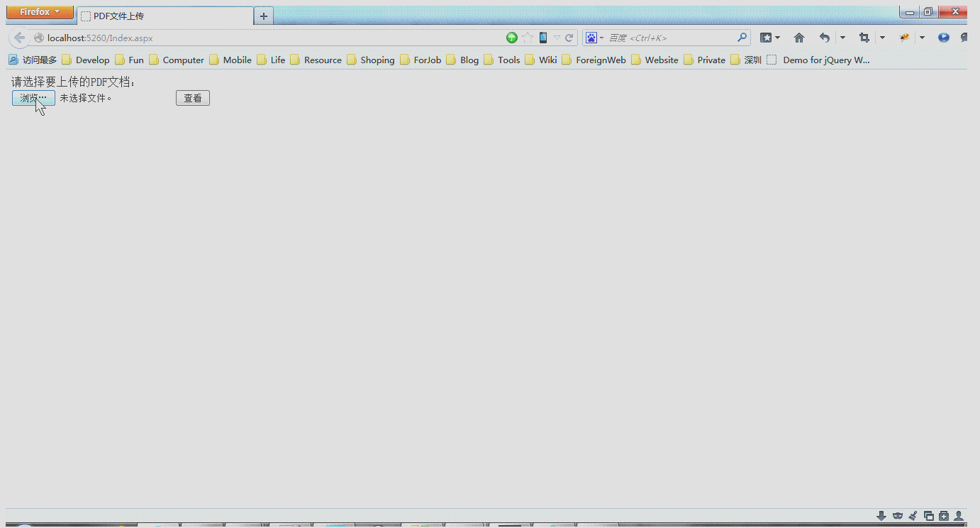Click the blue round play icon in the toolbar
This screenshot has height=528, width=980.
943,38
